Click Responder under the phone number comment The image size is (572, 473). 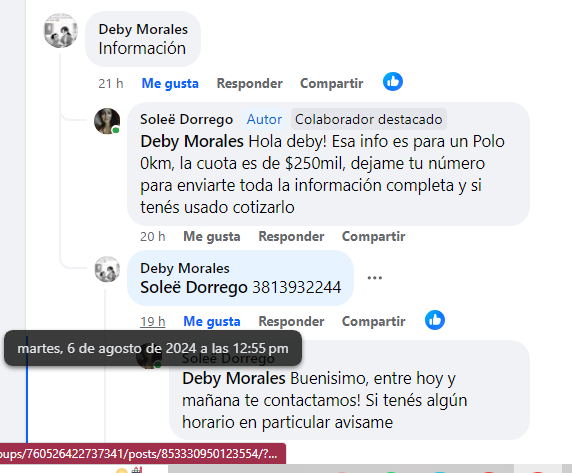click(x=291, y=321)
